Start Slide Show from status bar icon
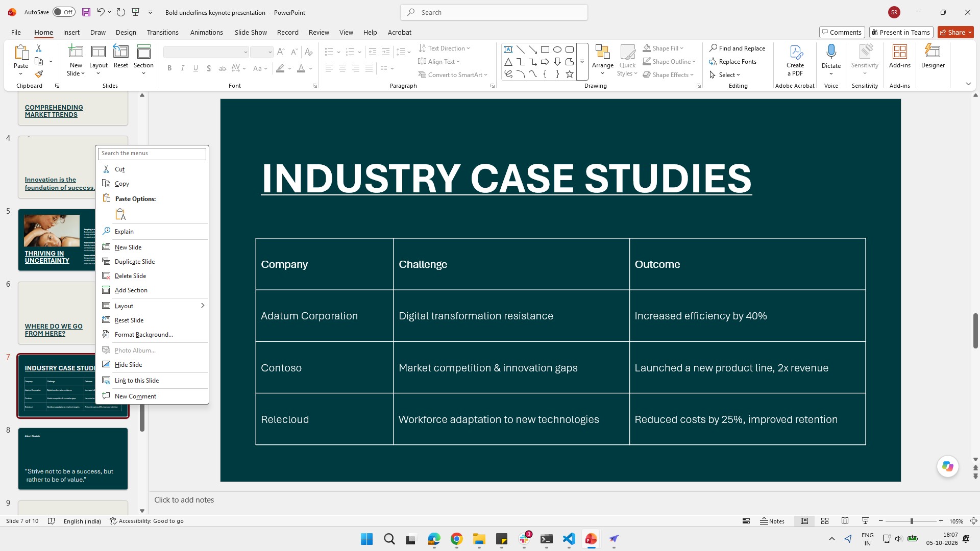The image size is (980, 551). pyautogui.click(x=865, y=521)
